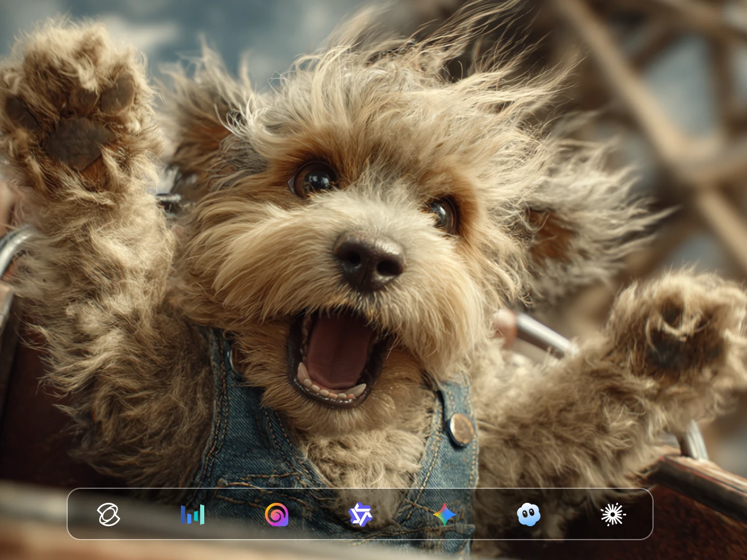
Task: Select the white sunburst icon in dock
Action: [613, 514]
